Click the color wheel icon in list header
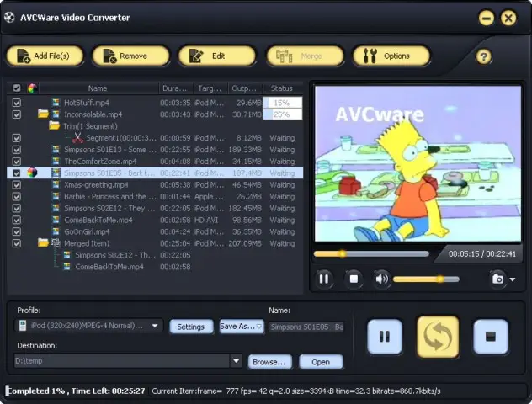The image size is (532, 404). tap(33, 88)
